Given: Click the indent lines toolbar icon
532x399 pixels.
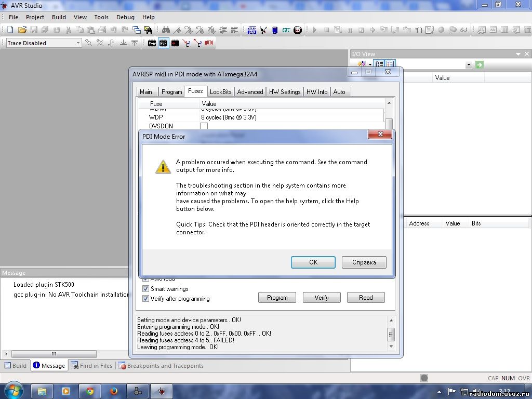Looking at the screenshot, I should point(223,30).
